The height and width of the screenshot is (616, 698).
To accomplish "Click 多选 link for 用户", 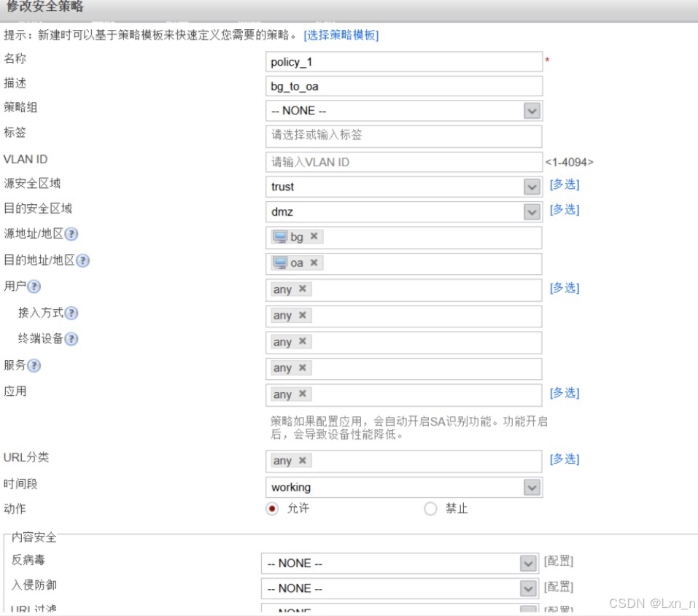I will tap(565, 288).
